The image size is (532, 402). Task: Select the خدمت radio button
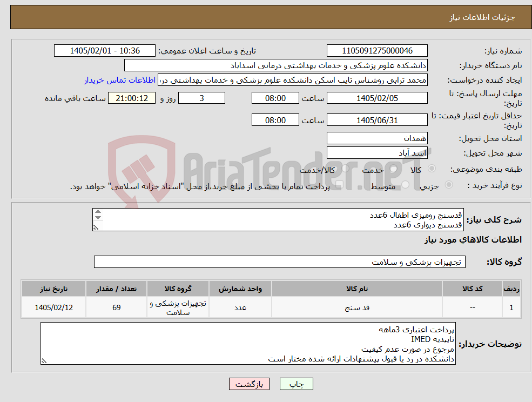[x=394, y=169]
